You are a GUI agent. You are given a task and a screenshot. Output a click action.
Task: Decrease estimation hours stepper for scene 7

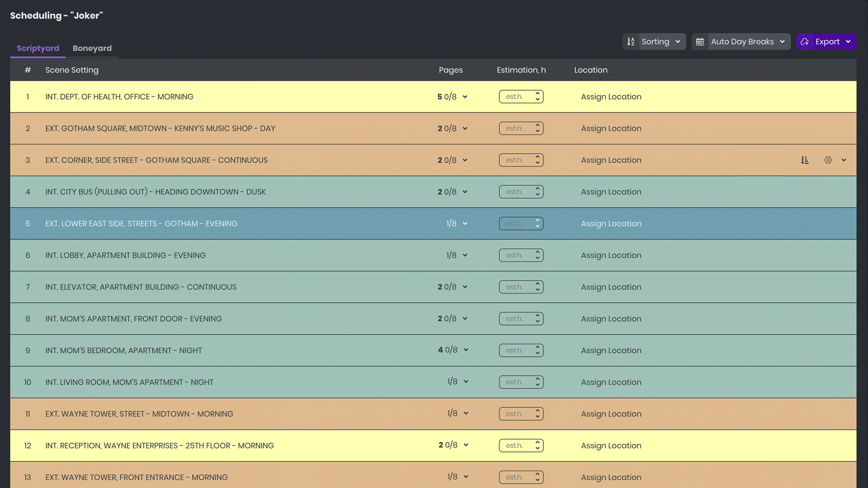click(537, 290)
